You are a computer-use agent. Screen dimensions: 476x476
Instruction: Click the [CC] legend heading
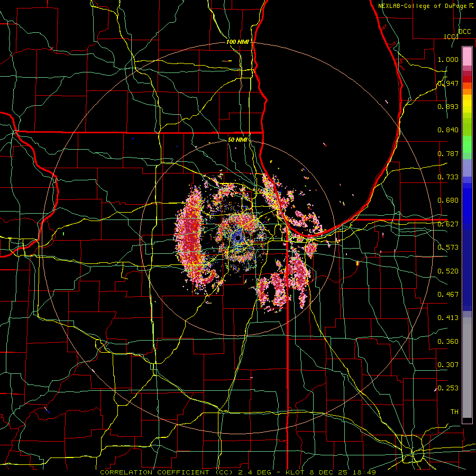pyautogui.click(x=451, y=36)
